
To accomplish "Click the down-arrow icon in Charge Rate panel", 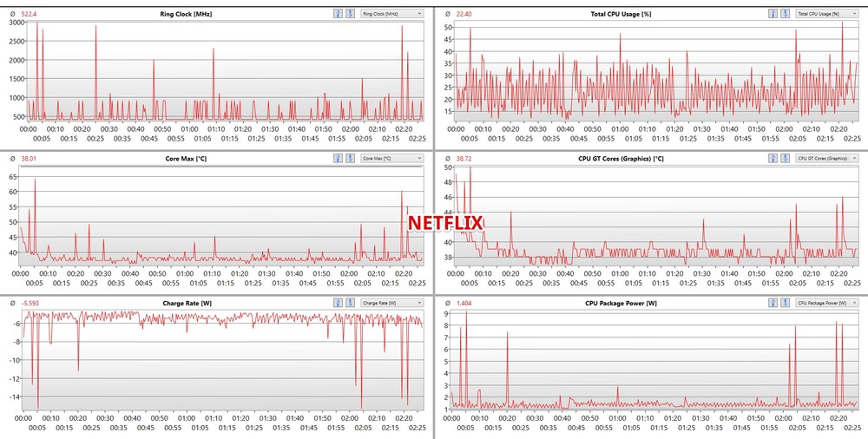I will (350, 302).
